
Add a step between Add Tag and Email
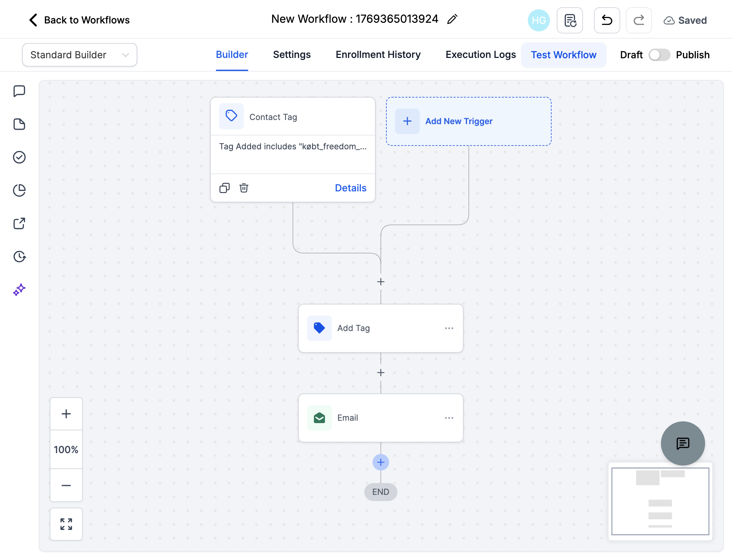(381, 373)
